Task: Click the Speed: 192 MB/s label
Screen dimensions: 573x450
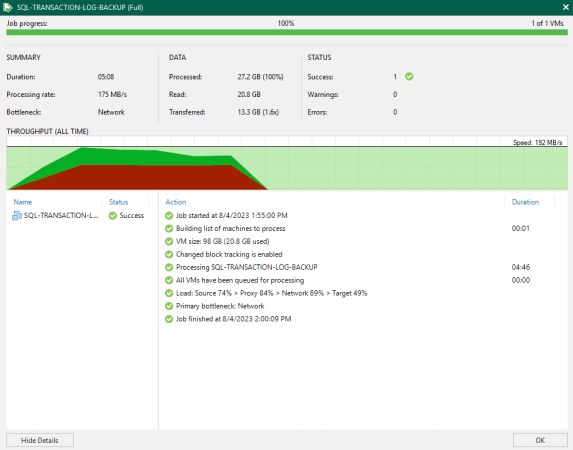Action: pyautogui.click(x=537, y=142)
